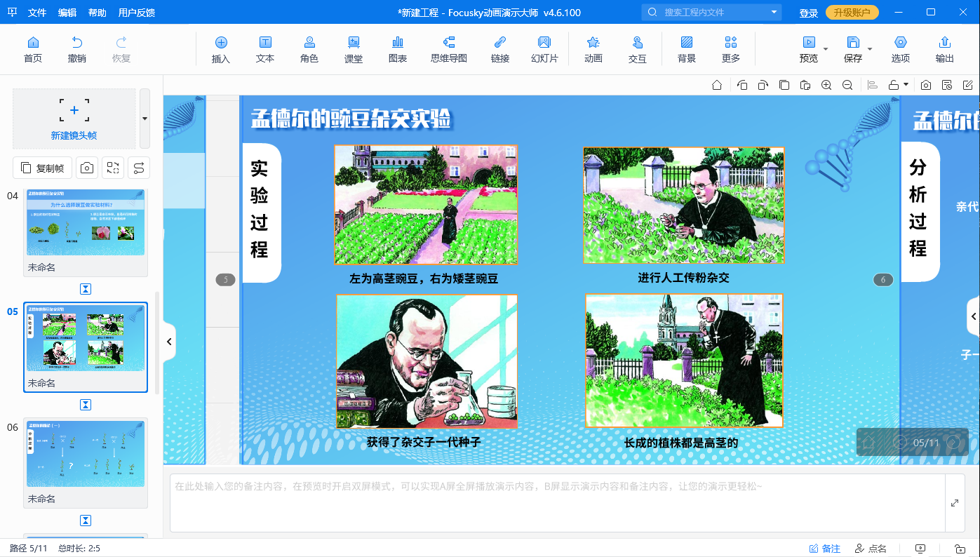980x557 pixels.
Task: Rotate the canvas clockwise
Action: coord(763,85)
